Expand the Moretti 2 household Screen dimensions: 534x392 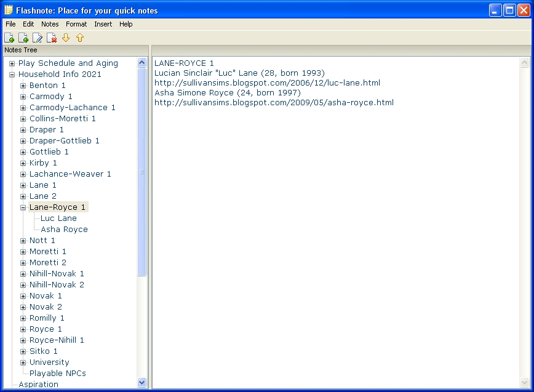[x=23, y=263]
